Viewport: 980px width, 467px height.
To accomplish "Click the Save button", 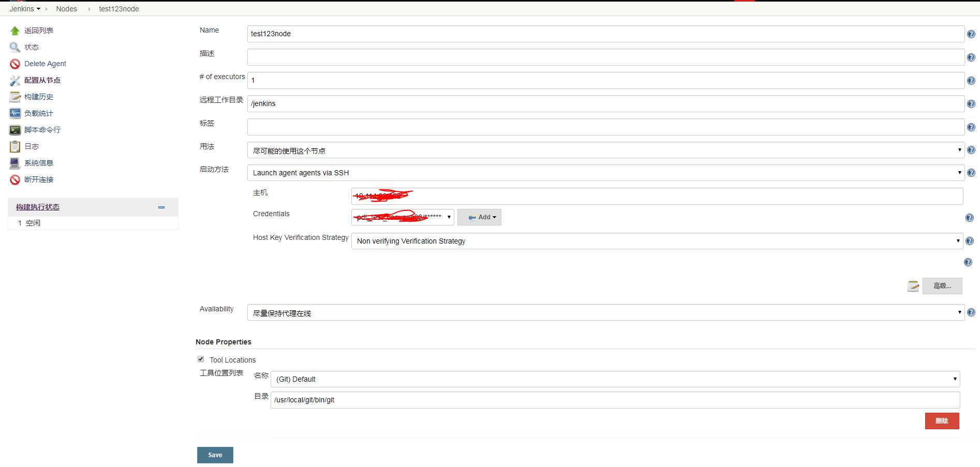I will pyautogui.click(x=215, y=455).
